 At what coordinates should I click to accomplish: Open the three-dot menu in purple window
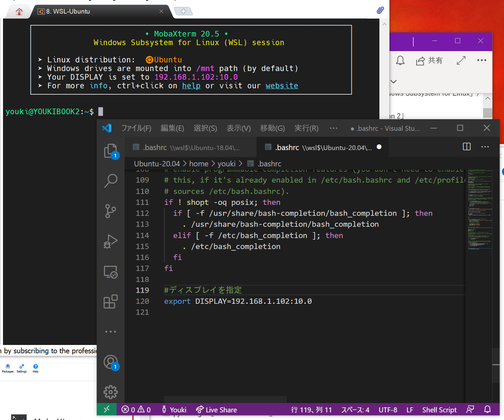[x=481, y=60]
